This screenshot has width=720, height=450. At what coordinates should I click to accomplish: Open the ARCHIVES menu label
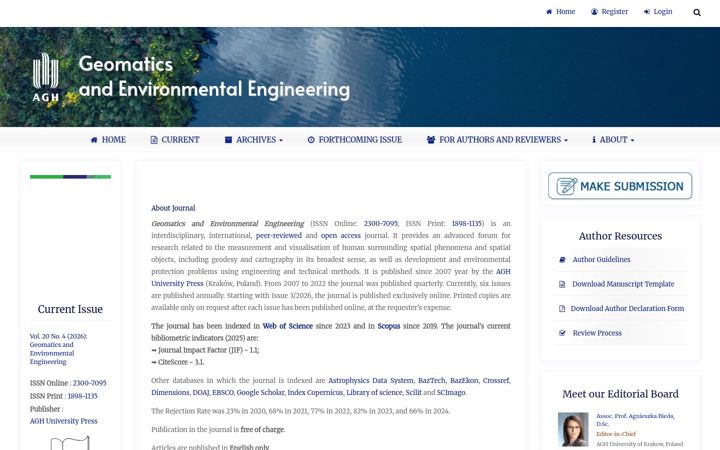256,140
